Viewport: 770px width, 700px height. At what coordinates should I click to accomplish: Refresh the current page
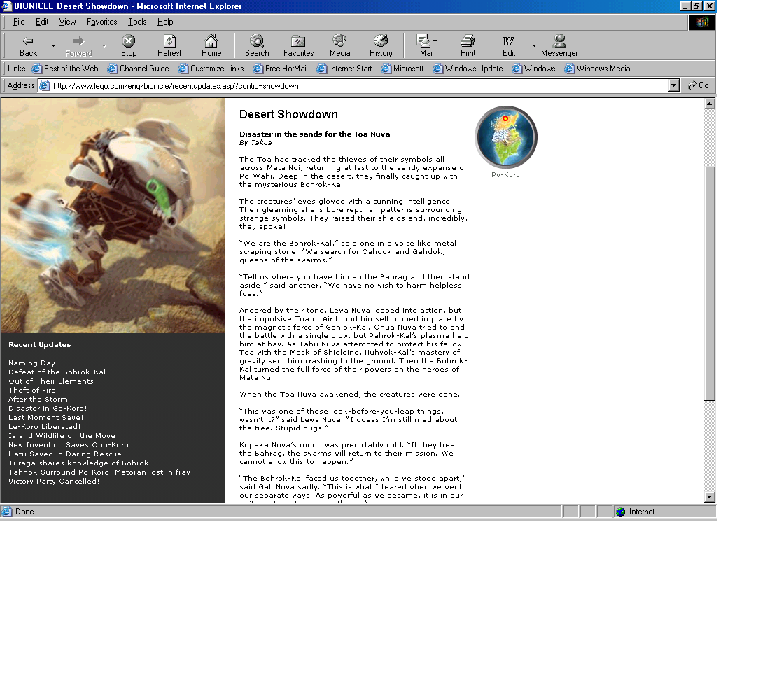pos(170,46)
